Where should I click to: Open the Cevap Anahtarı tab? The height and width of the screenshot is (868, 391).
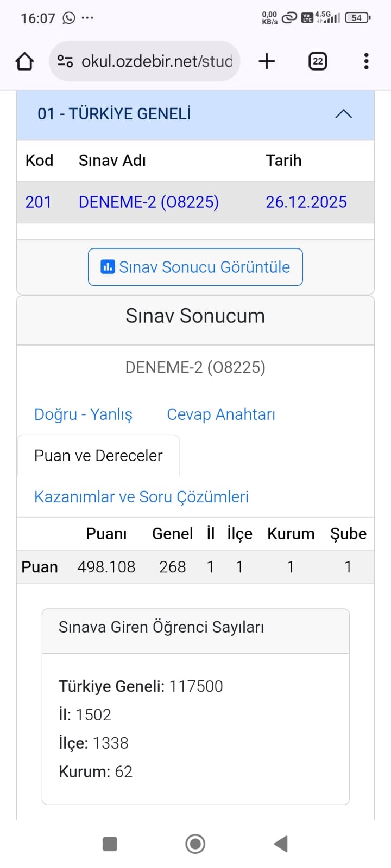[221, 414]
